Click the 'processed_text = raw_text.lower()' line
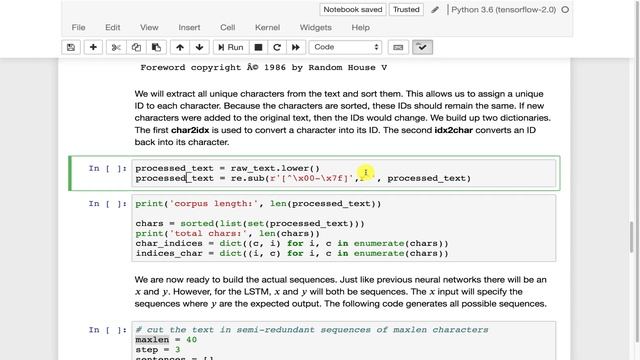This screenshot has width=640, height=360. 228,168
